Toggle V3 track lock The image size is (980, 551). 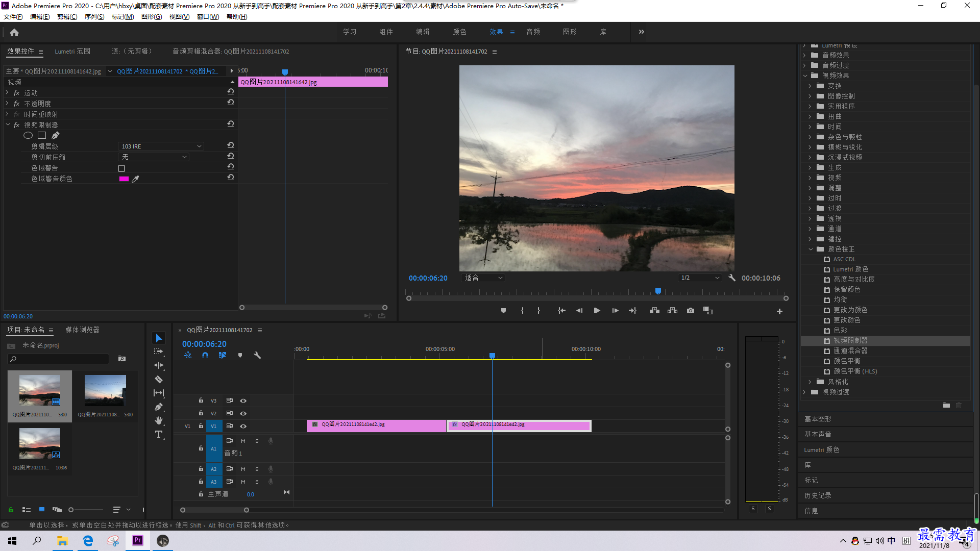tap(201, 400)
